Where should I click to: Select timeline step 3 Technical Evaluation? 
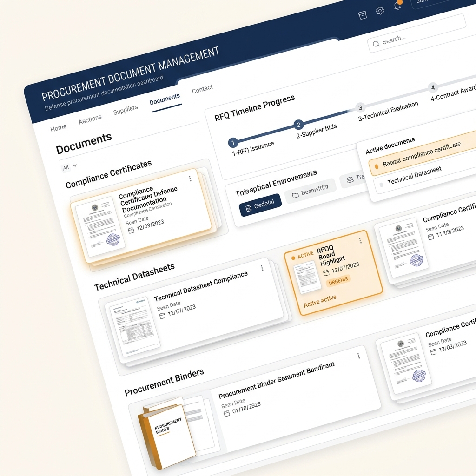click(360, 107)
